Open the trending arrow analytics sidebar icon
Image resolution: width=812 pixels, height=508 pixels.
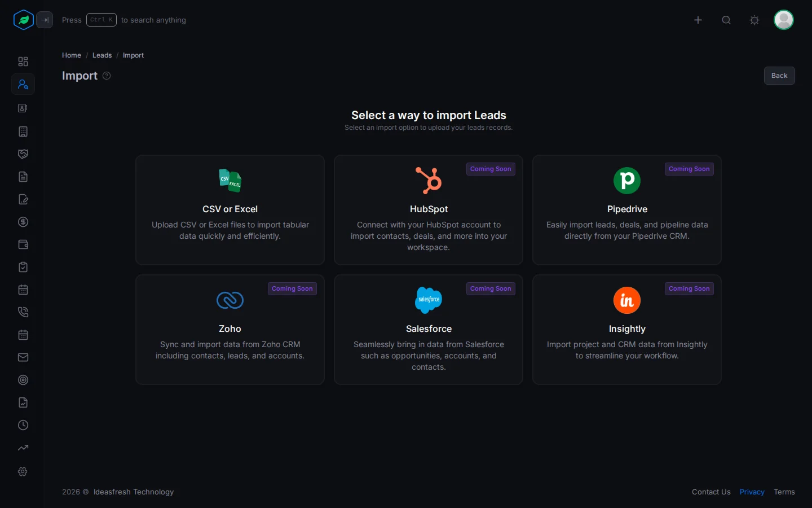[x=23, y=448]
